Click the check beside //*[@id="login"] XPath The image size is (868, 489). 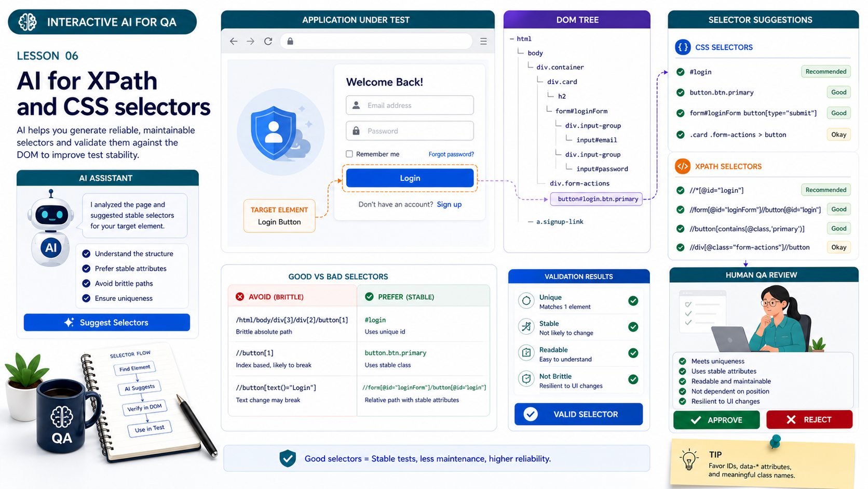point(681,190)
